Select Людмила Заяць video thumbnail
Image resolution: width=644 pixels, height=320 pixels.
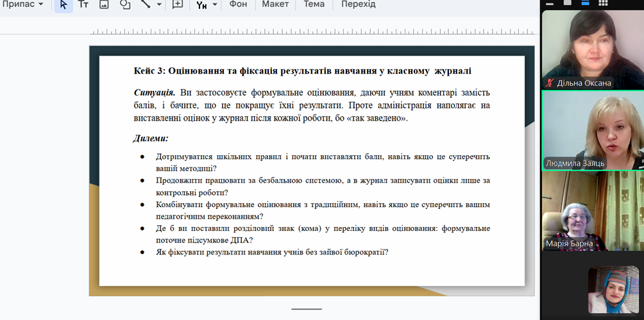593,130
